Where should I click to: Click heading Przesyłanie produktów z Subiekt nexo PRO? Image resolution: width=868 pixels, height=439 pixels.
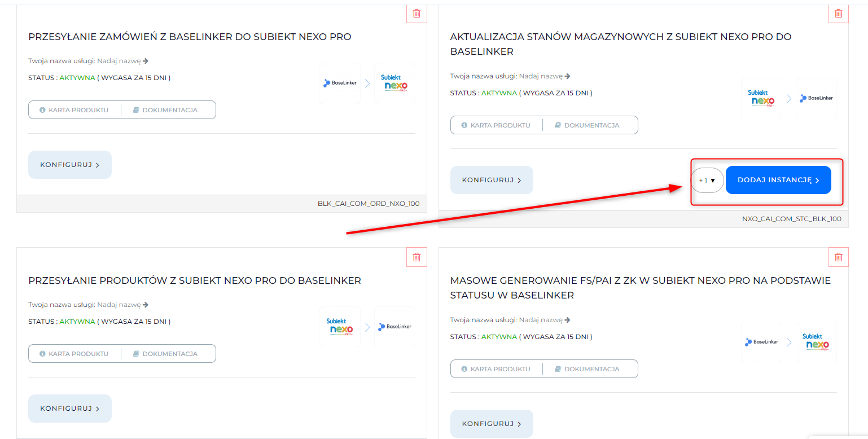(195, 281)
